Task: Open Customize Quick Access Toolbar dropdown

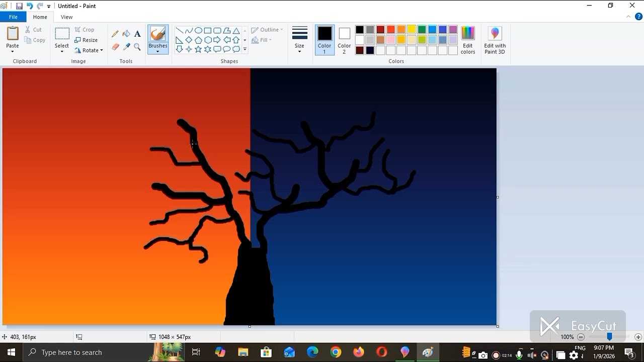Action: tap(49, 6)
